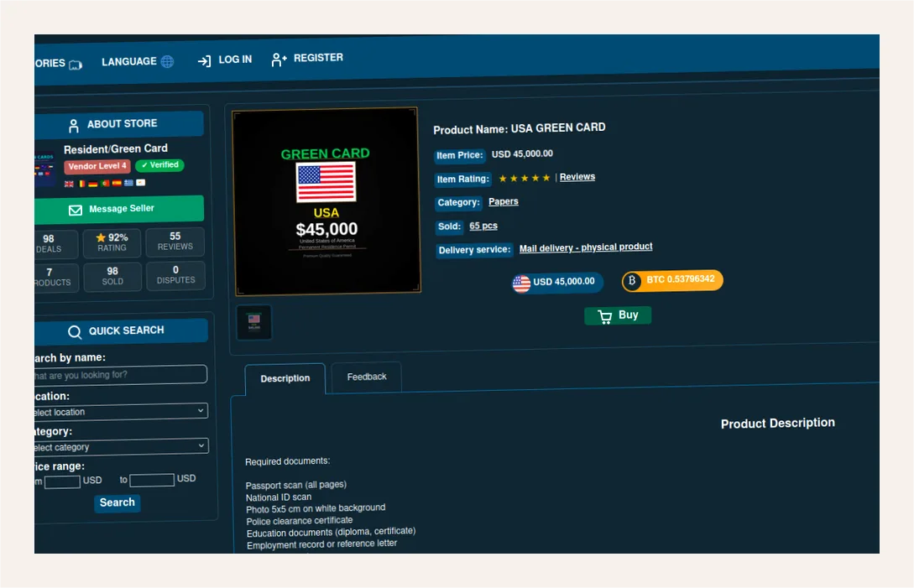Viewport: 914px width, 588px height.
Task: Open the Select category dropdown
Action: point(121,447)
